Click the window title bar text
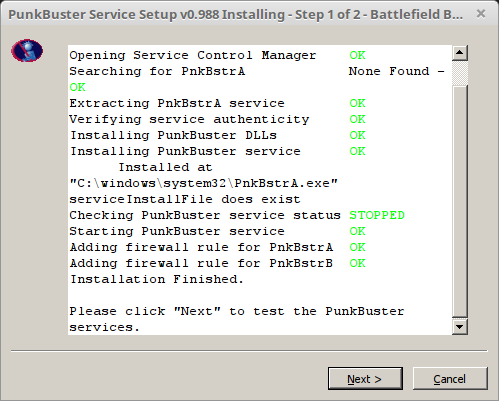Viewport: 499px width, 401px height. (235, 15)
